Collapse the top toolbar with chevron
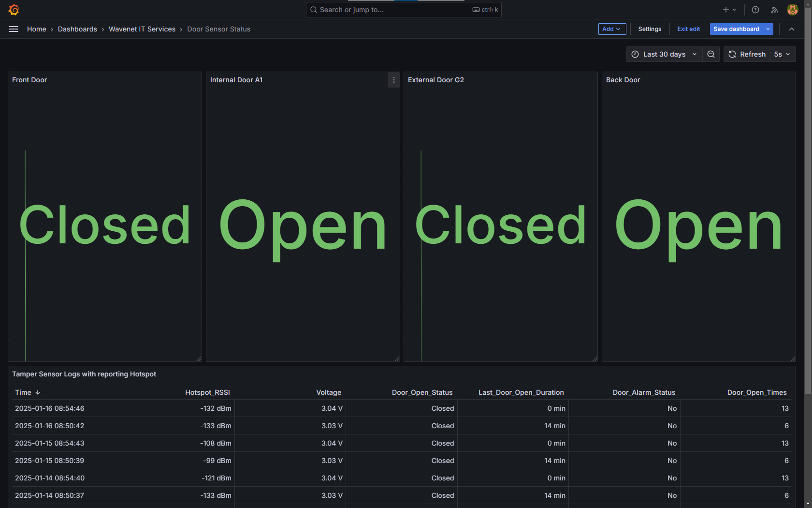This screenshot has height=508, width=812. (x=792, y=29)
